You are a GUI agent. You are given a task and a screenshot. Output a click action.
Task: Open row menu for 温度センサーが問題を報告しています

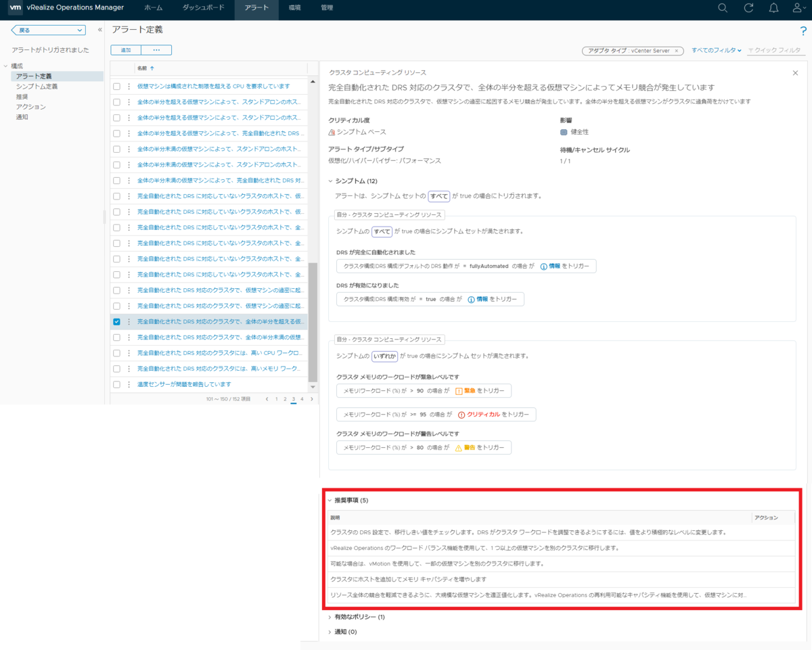click(129, 384)
